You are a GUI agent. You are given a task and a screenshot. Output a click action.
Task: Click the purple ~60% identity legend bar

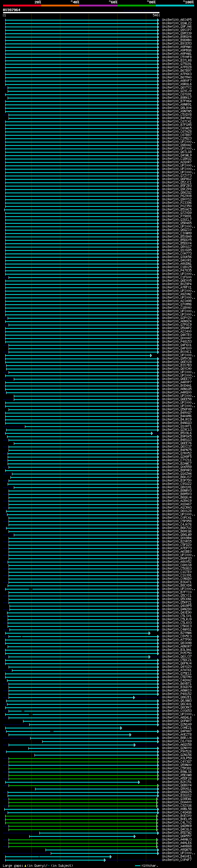click(x=99, y=6)
